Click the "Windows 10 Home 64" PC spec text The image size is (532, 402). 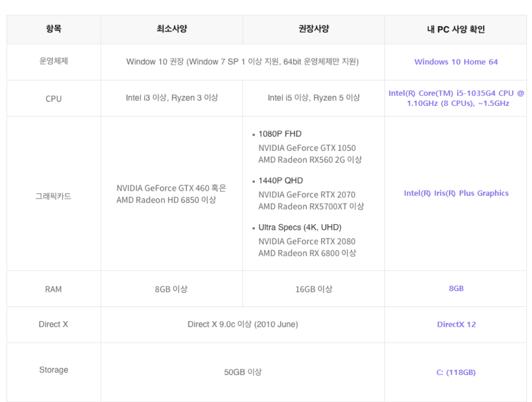point(456,62)
